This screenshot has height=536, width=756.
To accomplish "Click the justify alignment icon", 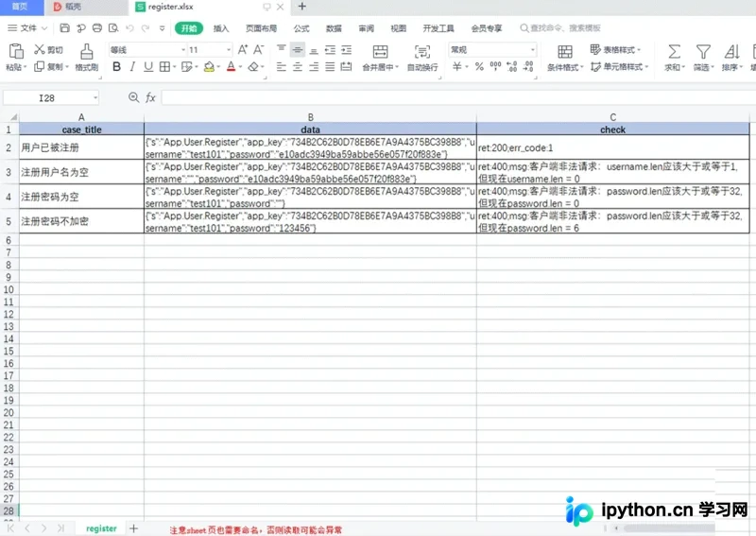I will tap(330, 67).
